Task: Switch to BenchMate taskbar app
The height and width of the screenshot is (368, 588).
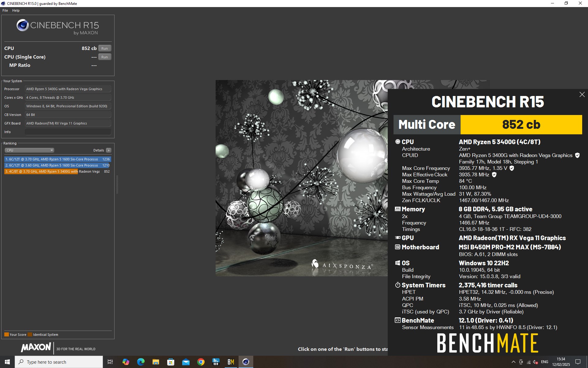Action: click(x=231, y=362)
